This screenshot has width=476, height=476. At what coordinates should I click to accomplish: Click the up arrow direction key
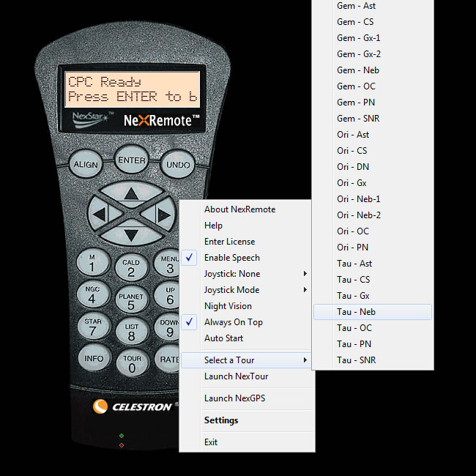click(131, 193)
